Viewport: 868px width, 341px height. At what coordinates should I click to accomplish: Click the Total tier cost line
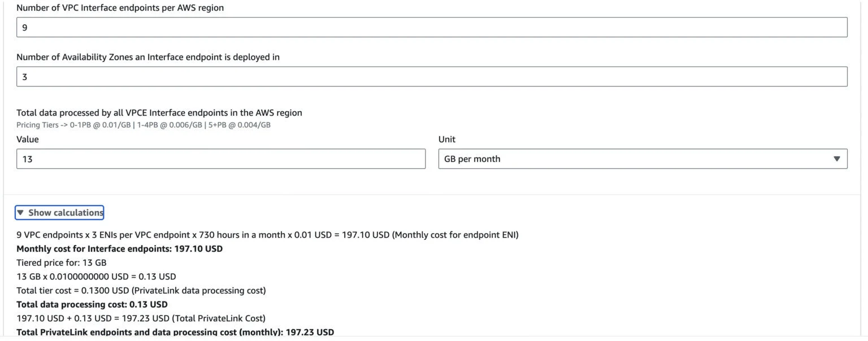[x=141, y=291]
